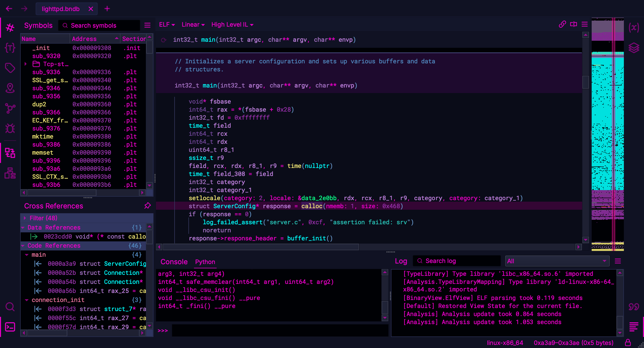
Task: Expand the Tcp-st... folder in symbols
Action: pos(27,64)
